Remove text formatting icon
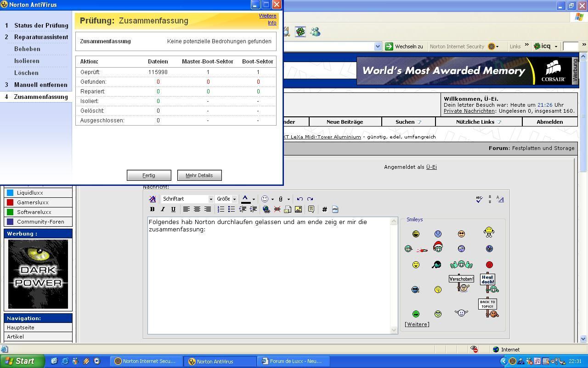The width and height of the screenshot is (588, 368). [x=152, y=199]
